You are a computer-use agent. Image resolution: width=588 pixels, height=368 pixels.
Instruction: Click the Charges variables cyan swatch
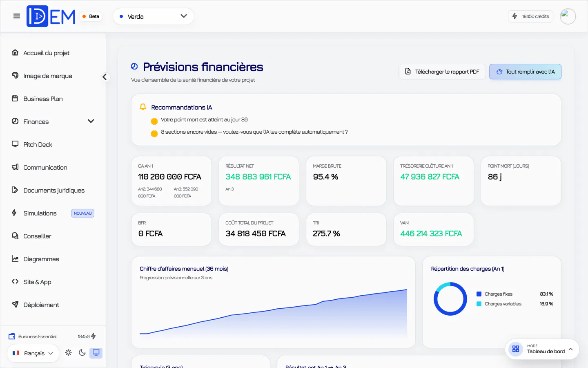tap(479, 304)
